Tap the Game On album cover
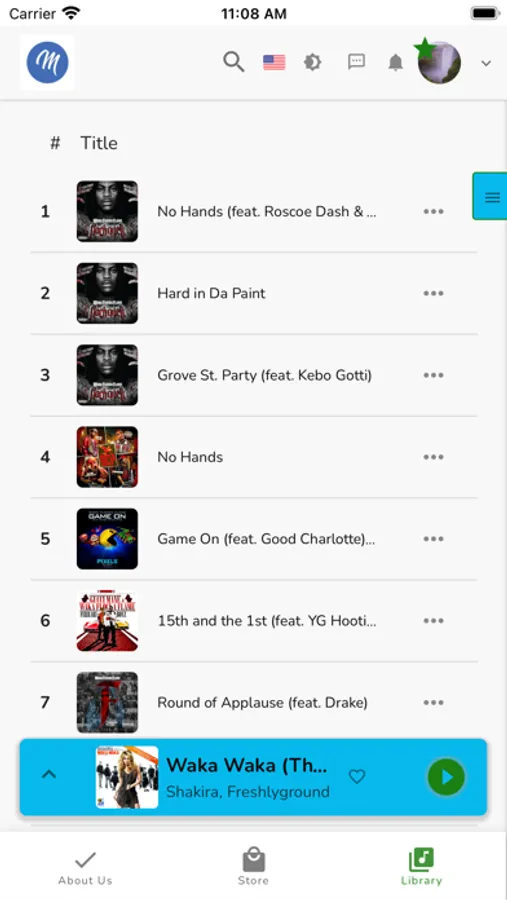The image size is (507, 900). pos(107,538)
